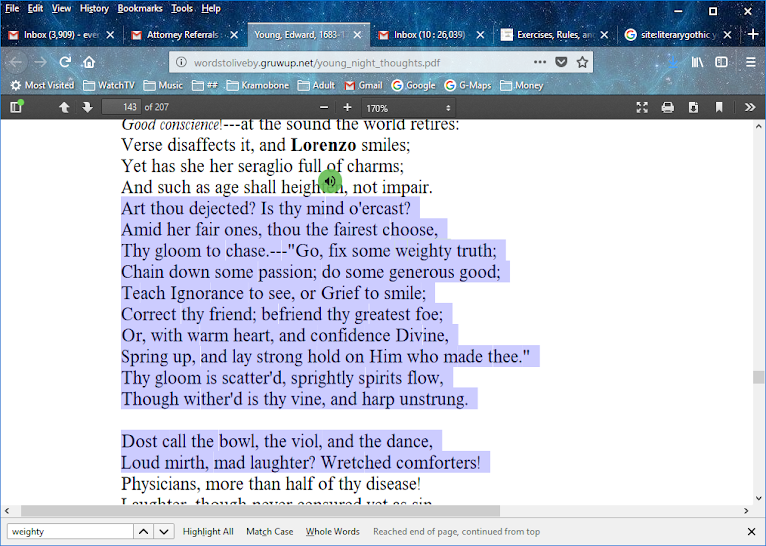
Task: Click the page number field 143
Action: [121, 107]
